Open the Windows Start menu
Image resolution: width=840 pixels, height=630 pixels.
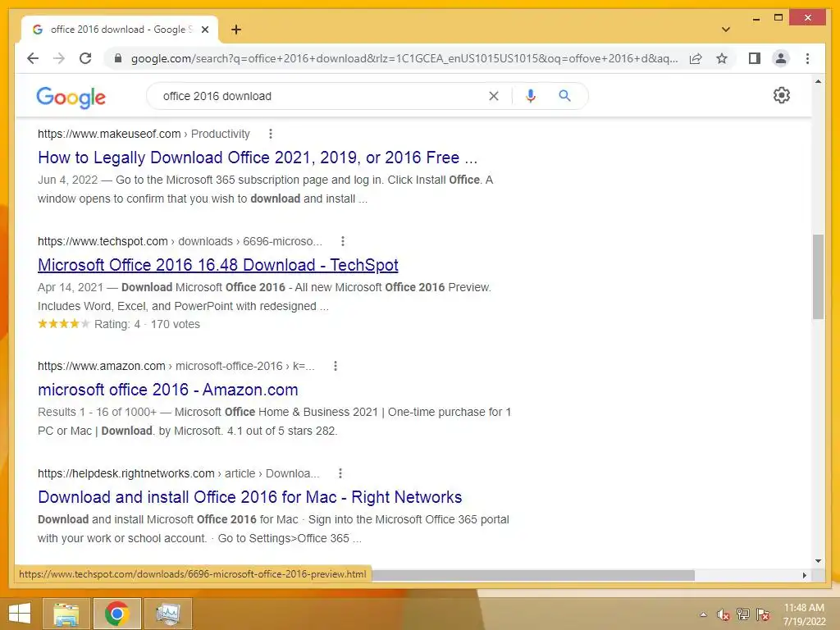pyautogui.click(x=20, y=614)
